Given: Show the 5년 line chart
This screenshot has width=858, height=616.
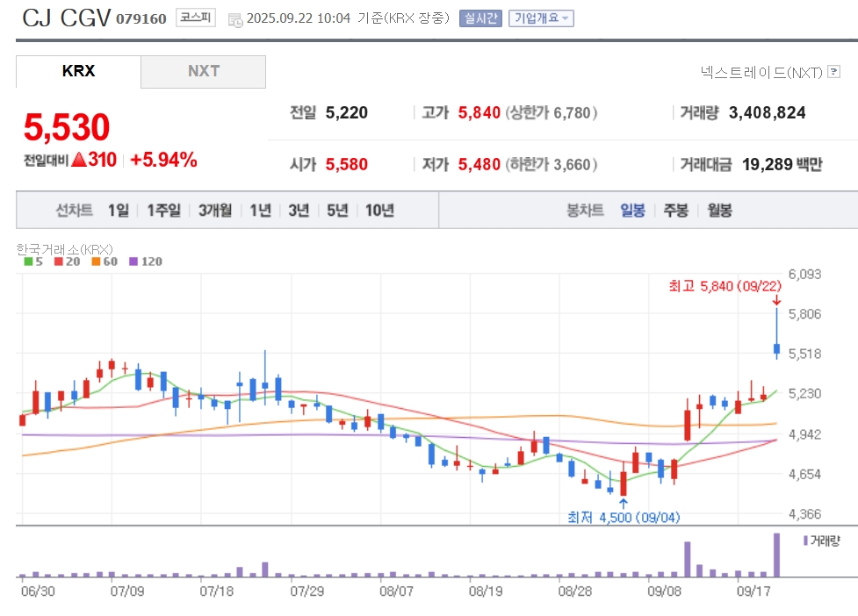Looking at the screenshot, I should click(x=337, y=211).
